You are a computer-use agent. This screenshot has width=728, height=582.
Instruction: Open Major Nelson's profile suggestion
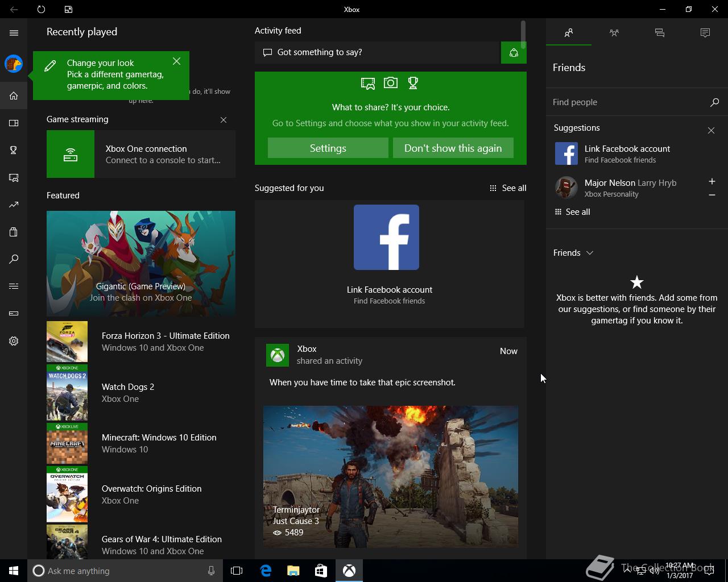tap(626, 188)
